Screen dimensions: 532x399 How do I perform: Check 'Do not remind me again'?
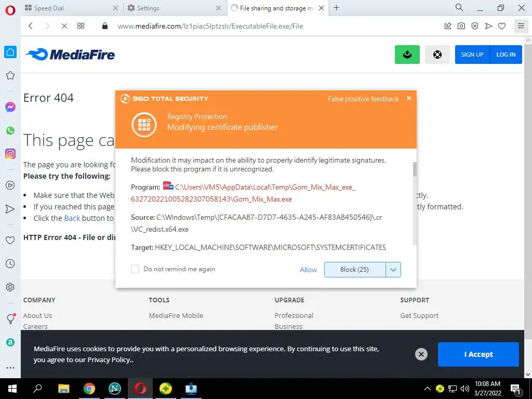point(135,269)
